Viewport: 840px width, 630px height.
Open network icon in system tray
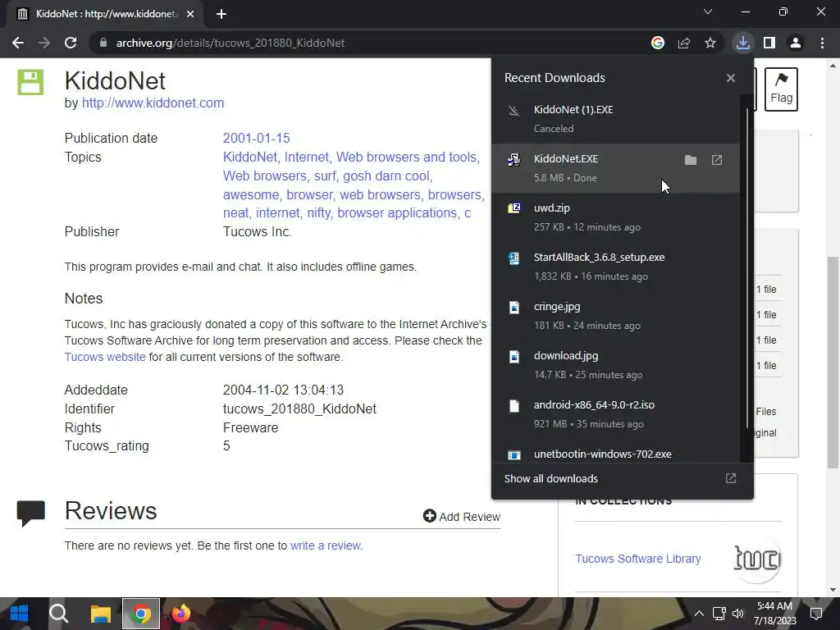click(x=719, y=614)
